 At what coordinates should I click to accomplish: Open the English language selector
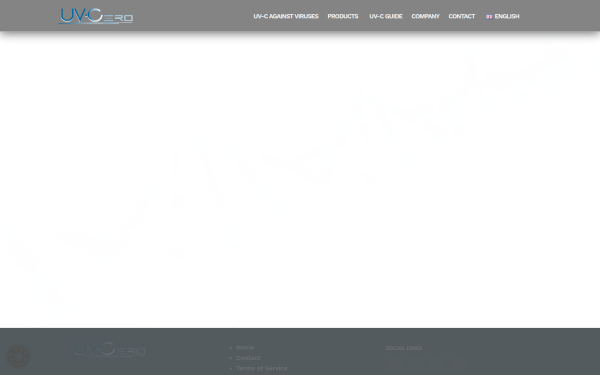click(x=503, y=16)
